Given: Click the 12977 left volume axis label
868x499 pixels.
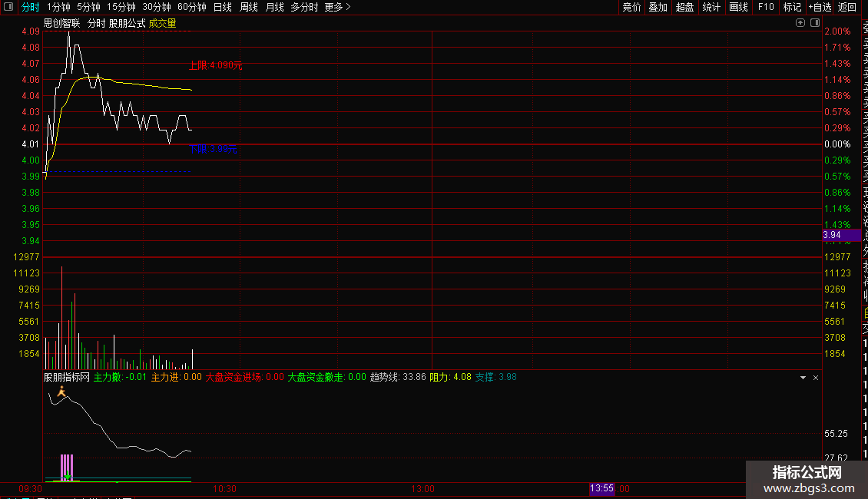Looking at the screenshot, I should coord(27,257).
